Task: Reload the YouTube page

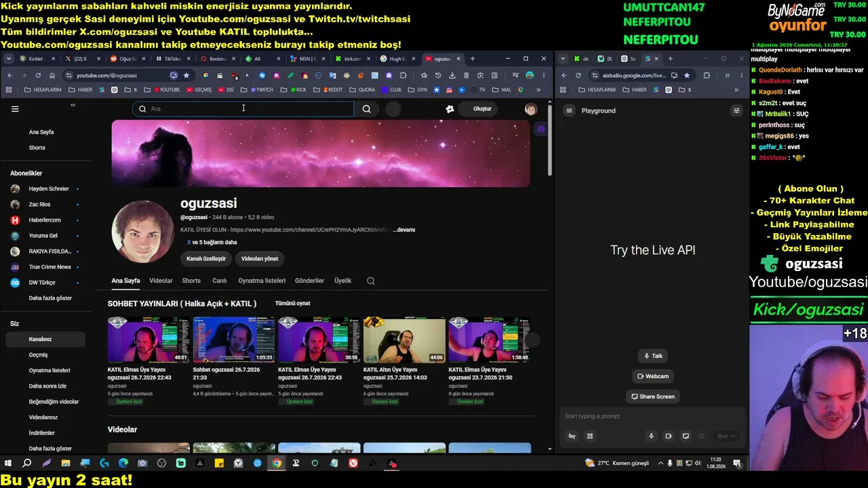Action: tap(38, 75)
